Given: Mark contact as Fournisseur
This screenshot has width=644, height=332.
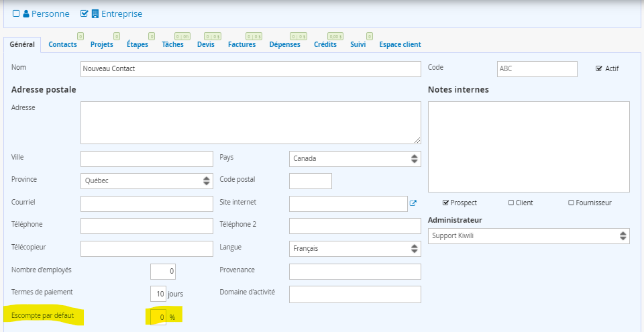Looking at the screenshot, I should pyautogui.click(x=571, y=203).
